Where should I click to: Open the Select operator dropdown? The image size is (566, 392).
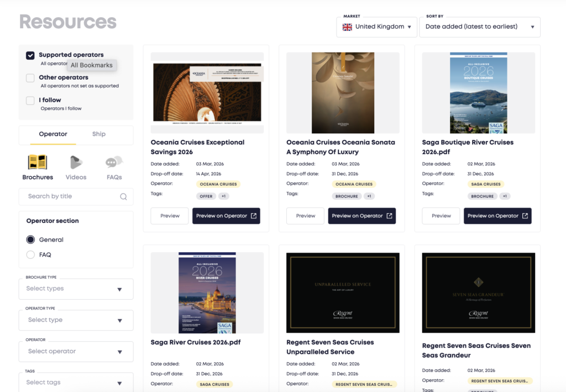pyautogui.click(x=76, y=352)
